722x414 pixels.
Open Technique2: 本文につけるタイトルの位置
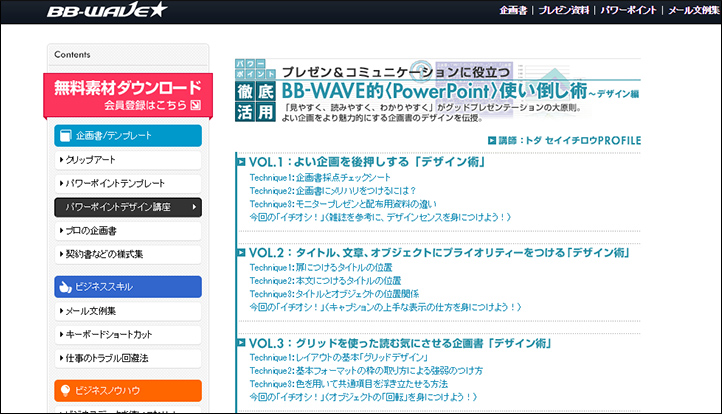(325, 280)
